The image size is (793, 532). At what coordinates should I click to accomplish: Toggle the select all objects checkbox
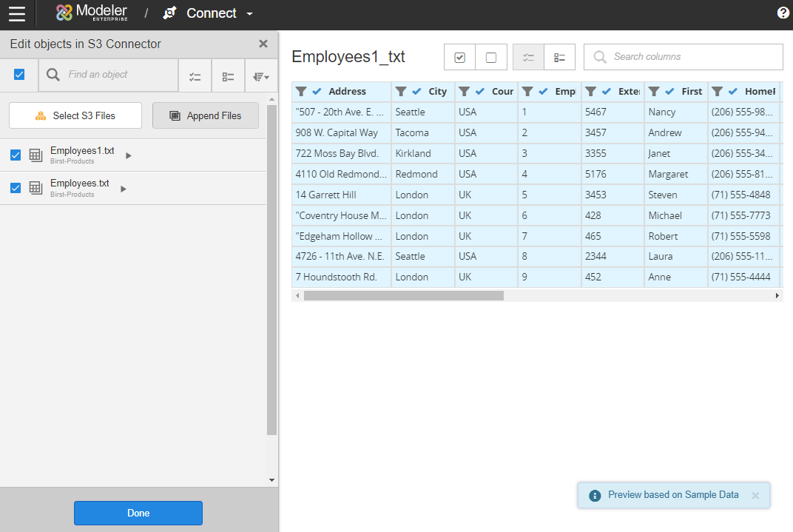click(x=19, y=75)
